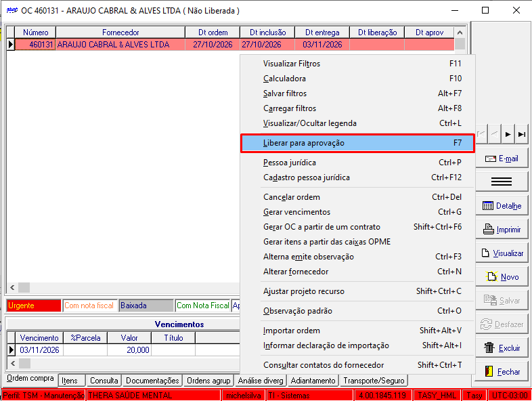The width and height of the screenshot is (532, 401).
Task: Click the E-mail envelope button
Action: (502, 159)
